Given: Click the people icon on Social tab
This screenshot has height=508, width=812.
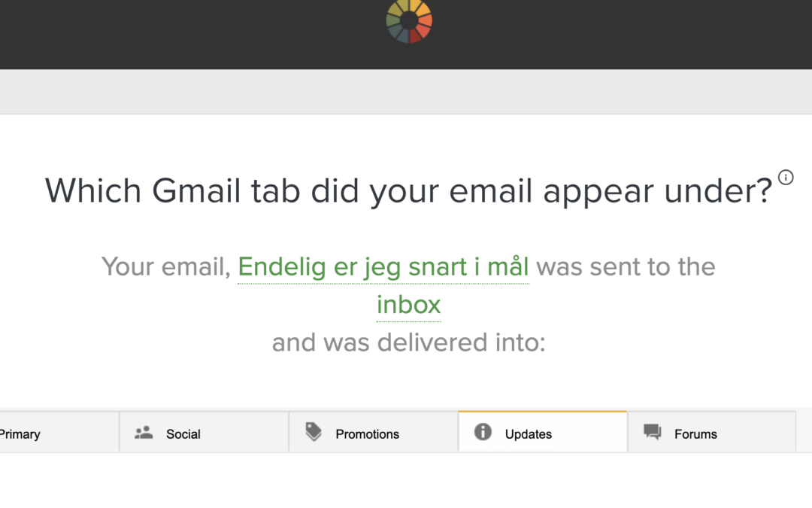Looking at the screenshot, I should (x=144, y=433).
